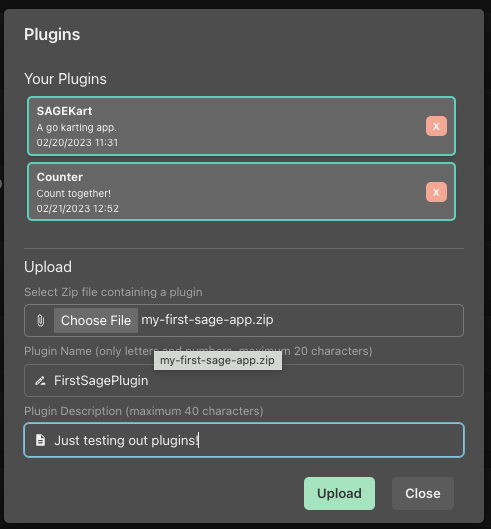Click the SAGEKart date 02/20/2023 11:31
The width and height of the screenshot is (491, 529).
pos(77,143)
